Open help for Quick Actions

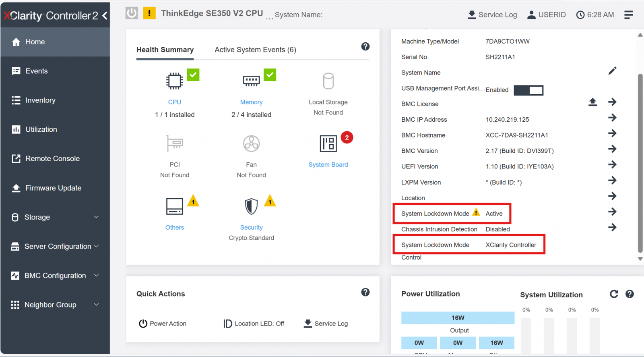365,292
